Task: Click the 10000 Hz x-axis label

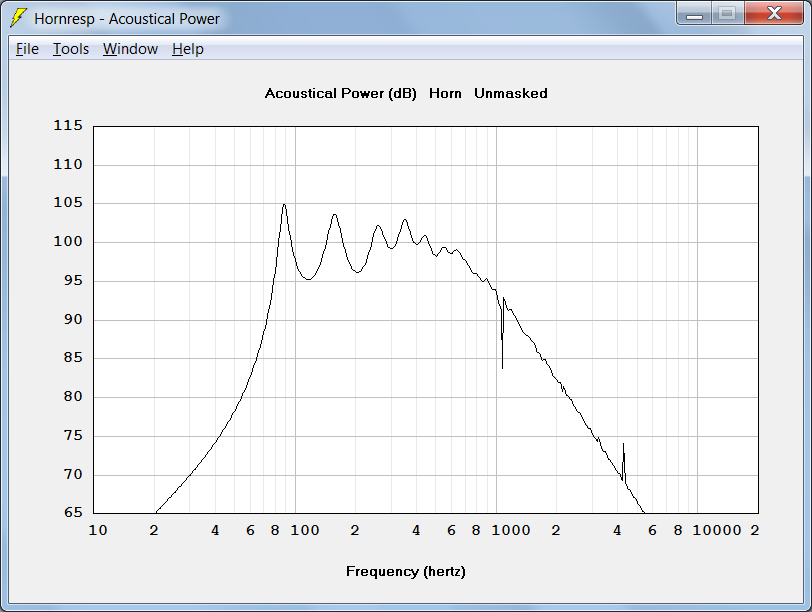Action: tap(717, 530)
